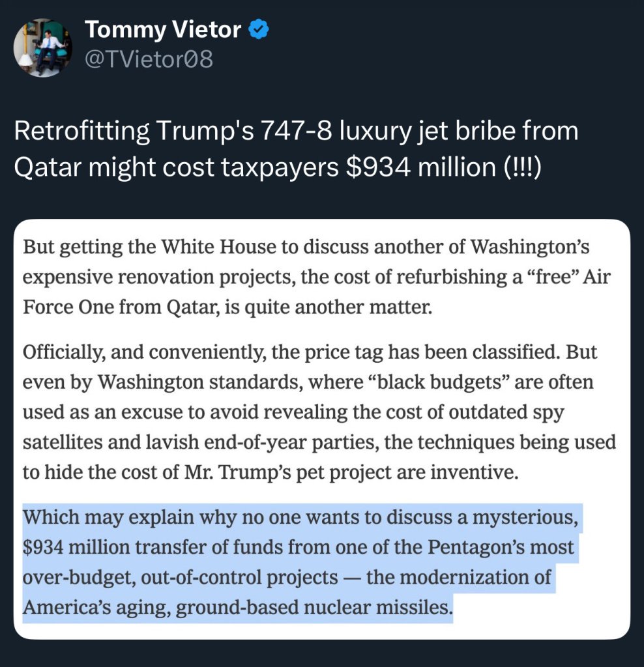Viewport: 644px width, 667px height.
Task: Click the blue verified checkmark badge
Action: [258, 30]
